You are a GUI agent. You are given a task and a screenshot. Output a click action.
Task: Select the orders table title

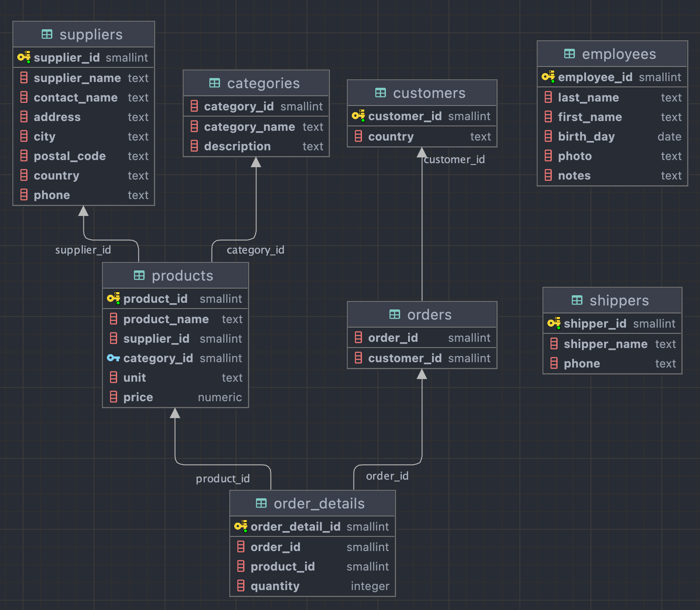click(429, 315)
